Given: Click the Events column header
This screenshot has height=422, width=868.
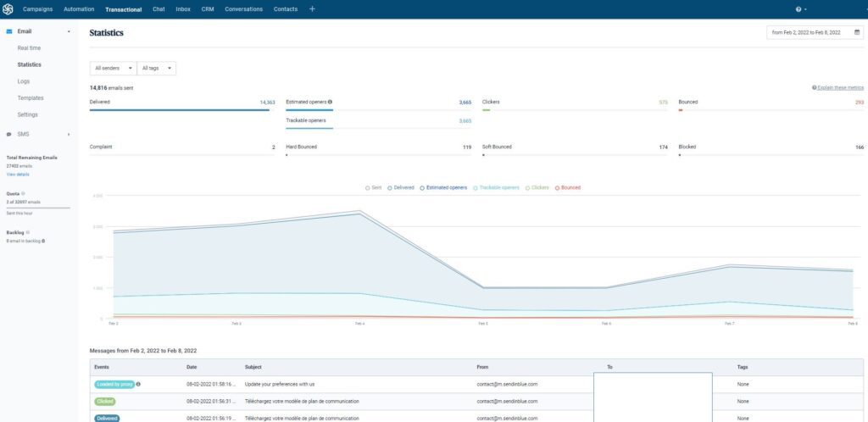Looking at the screenshot, I should (102, 367).
